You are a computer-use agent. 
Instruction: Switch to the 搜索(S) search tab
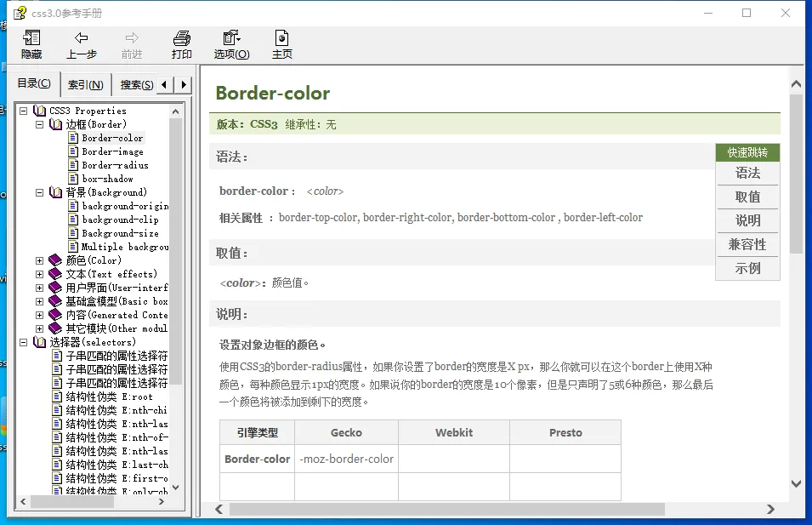(x=136, y=84)
